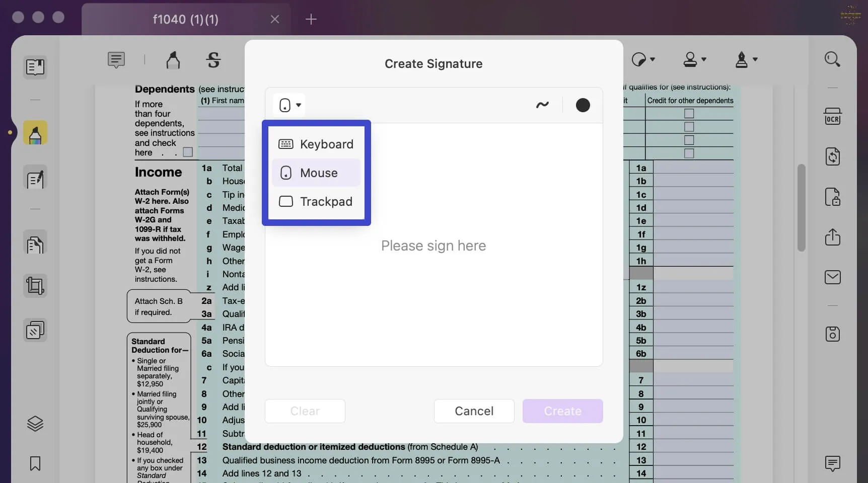This screenshot has height=483, width=868.
Task: Open a new document tab
Action: [x=311, y=20]
